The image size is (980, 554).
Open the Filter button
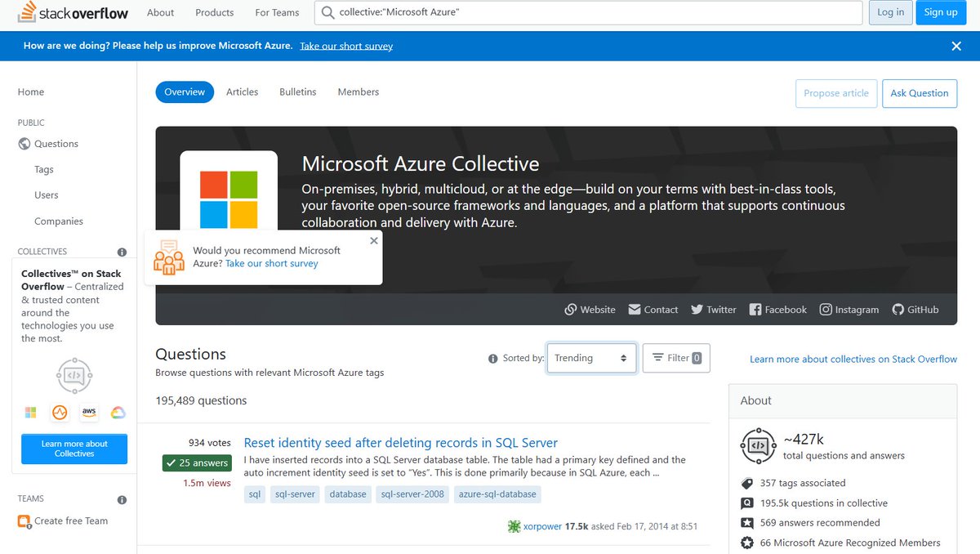click(x=676, y=358)
